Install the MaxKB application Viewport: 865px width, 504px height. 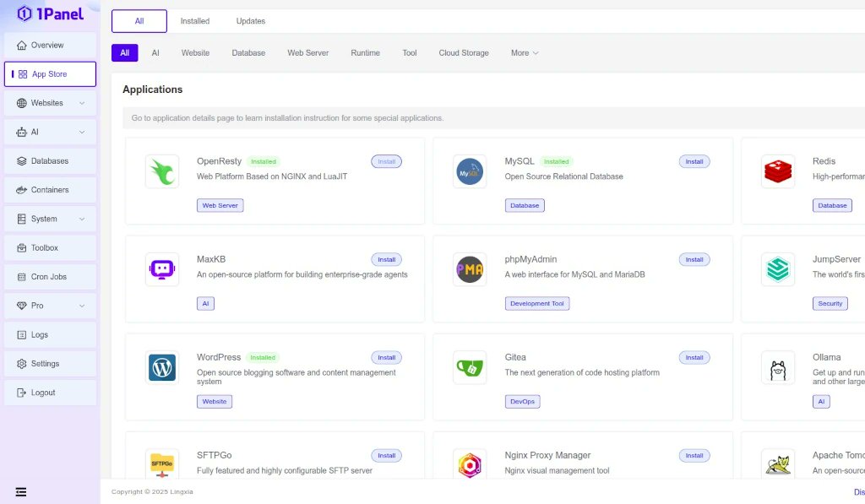coord(386,260)
